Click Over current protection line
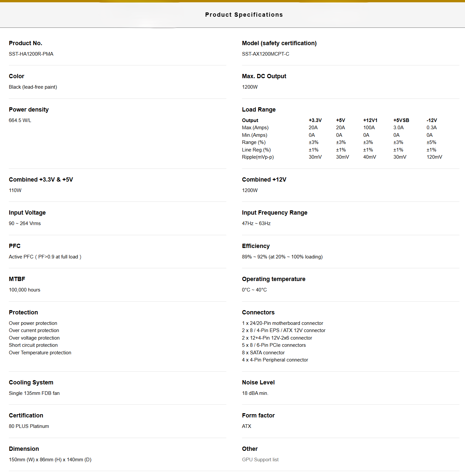The image size is (465, 476). tap(34, 330)
